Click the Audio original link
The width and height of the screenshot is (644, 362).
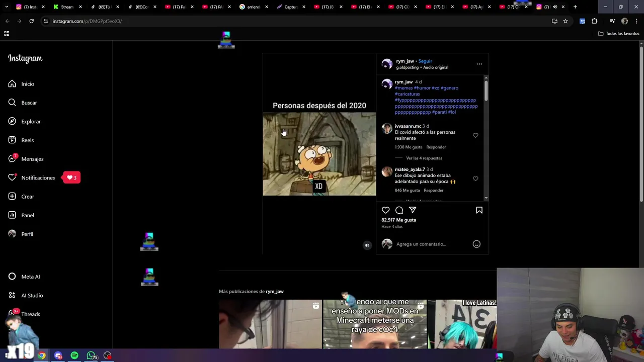click(x=436, y=67)
